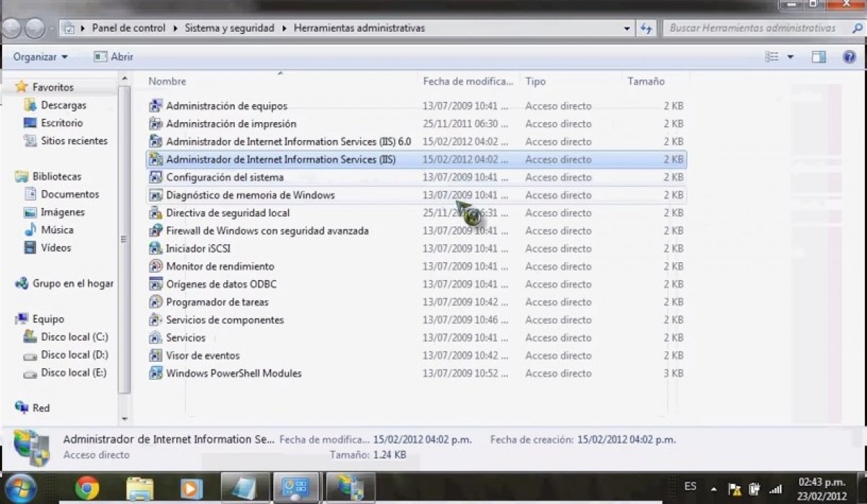
Task: Select the Administración de impresión icon
Action: pos(155,123)
